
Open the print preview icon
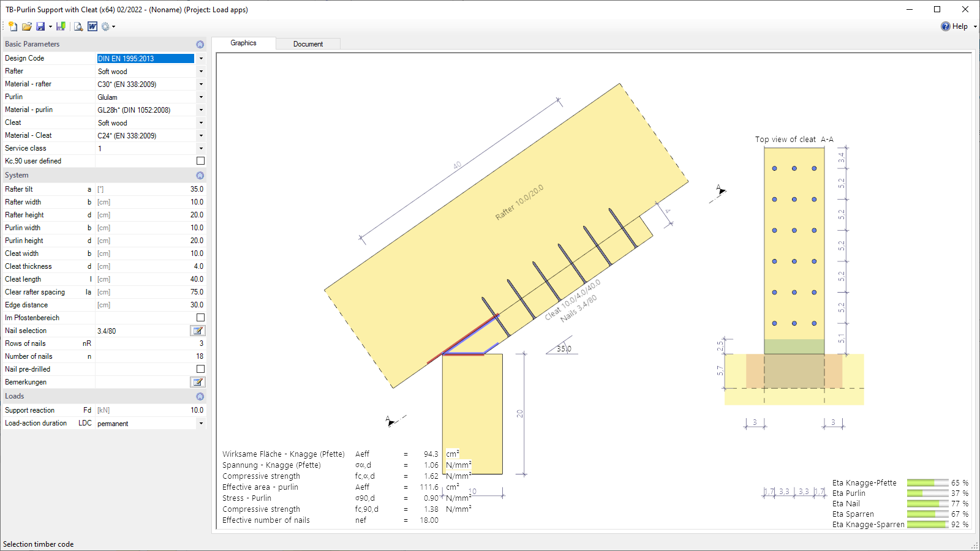[78, 26]
